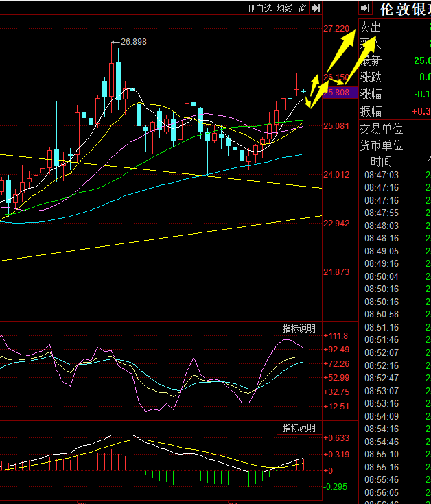
Task: Select the 08:52:07 tick row
Action: (x=395, y=352)
